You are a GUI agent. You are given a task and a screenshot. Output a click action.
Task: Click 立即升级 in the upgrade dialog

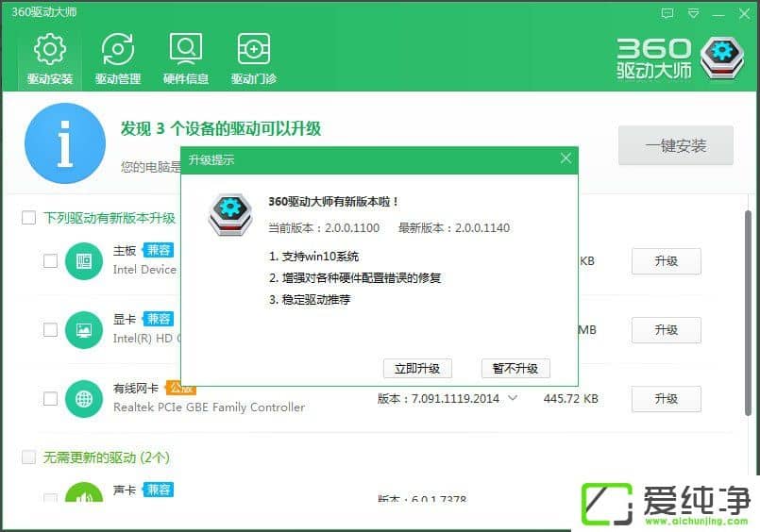coord(417,368)
